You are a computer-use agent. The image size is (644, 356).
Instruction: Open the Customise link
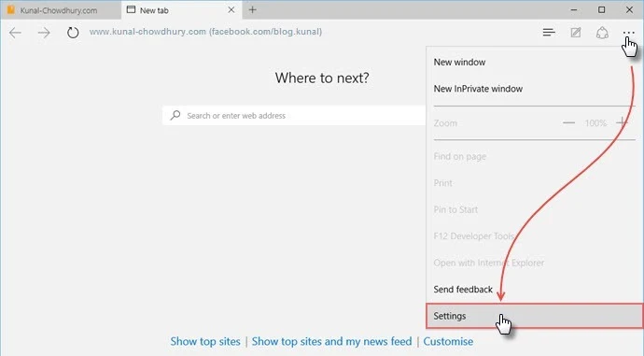(448, 342)
